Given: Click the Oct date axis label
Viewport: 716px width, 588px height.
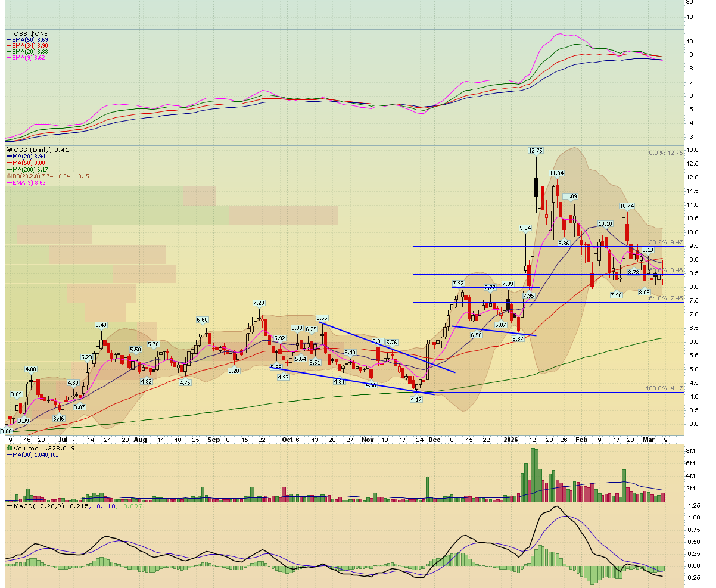Looking at the screenshot, I should click(x=287, y=440).
